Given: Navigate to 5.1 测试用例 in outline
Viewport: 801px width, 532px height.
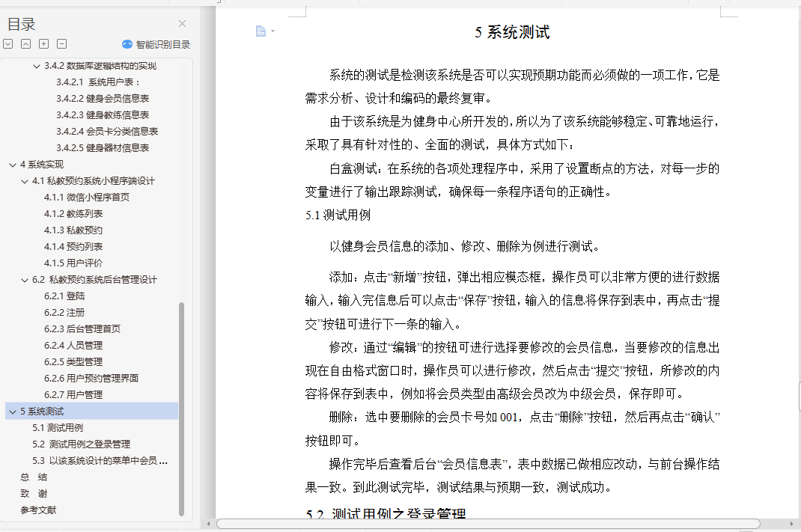Looking at the screenshot, I should click(58, 428).
